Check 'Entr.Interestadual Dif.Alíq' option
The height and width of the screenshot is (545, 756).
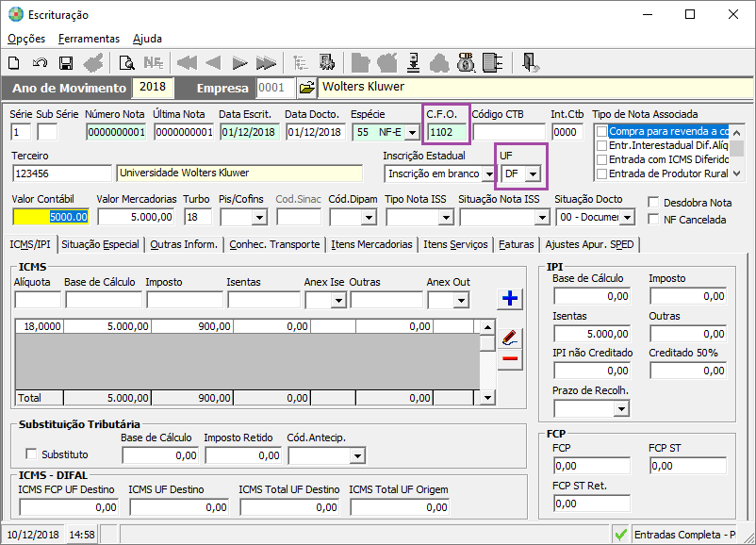pos(601,145)
